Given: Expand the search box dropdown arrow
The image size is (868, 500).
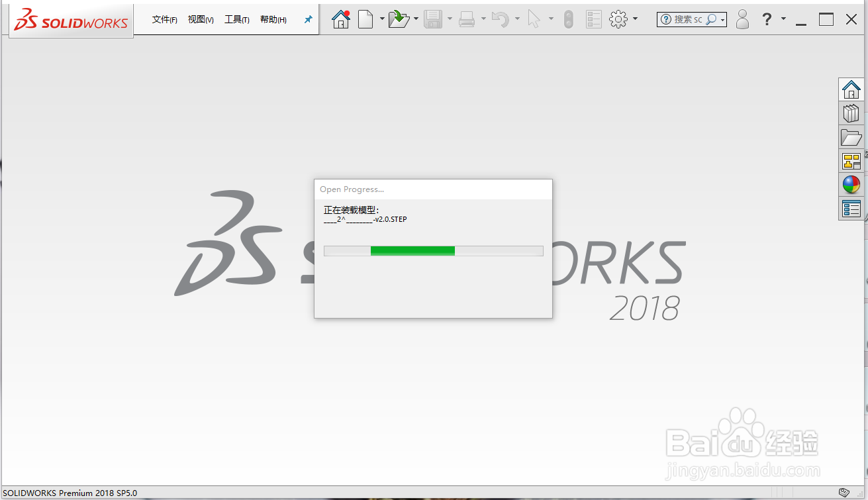Looking at the screenshot, I should (x=722, y=21).
